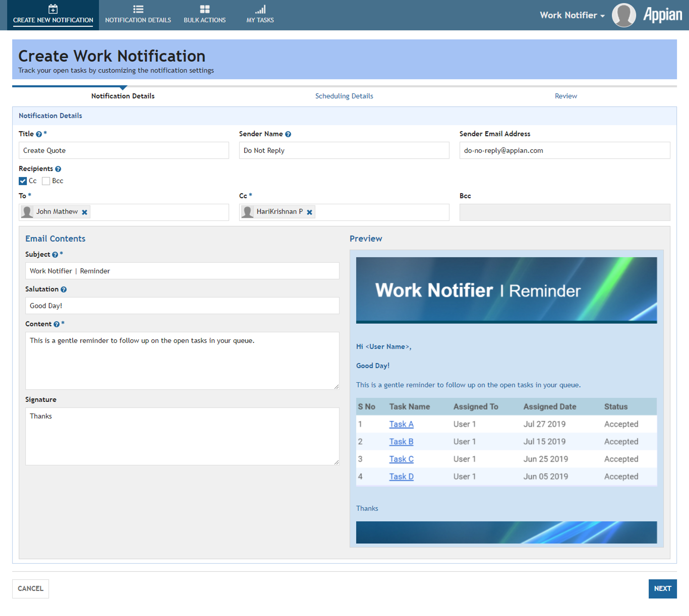Click the user profile avatar
689x616 pixels.
(x=624, y=15)
